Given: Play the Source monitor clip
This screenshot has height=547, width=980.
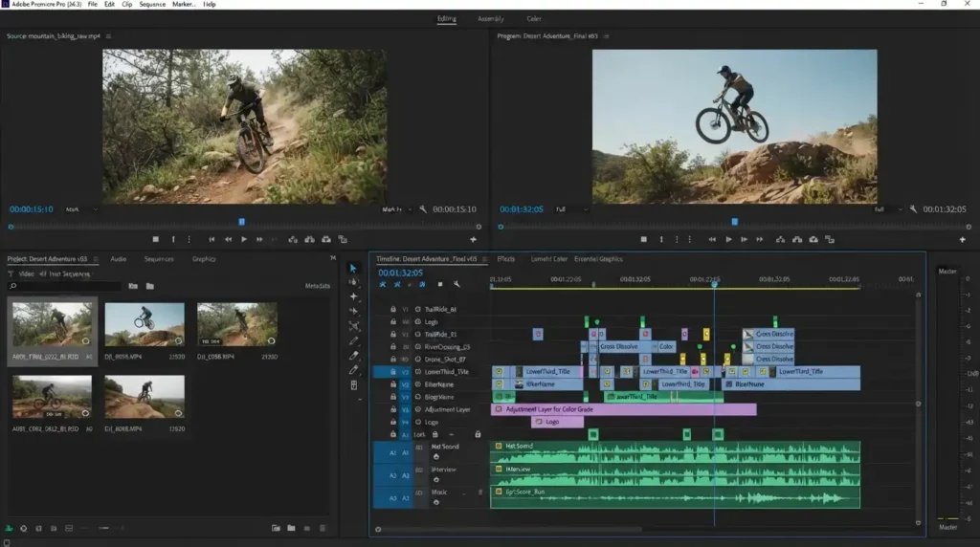Looking at the screenshot, I should [244, 239].
